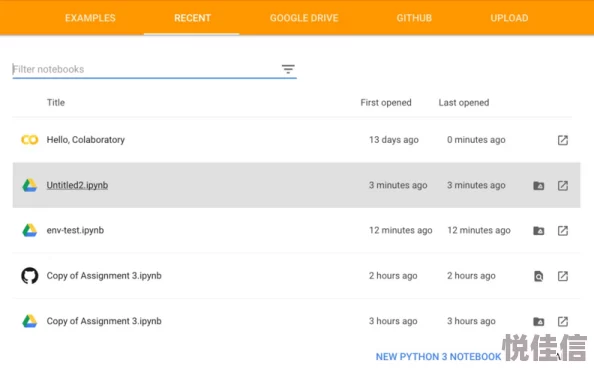The height and width of the screenshot is (372, 594).
Task: Show Untitled2.ipynb in Drive folder icon
Action: click(539, 186)
